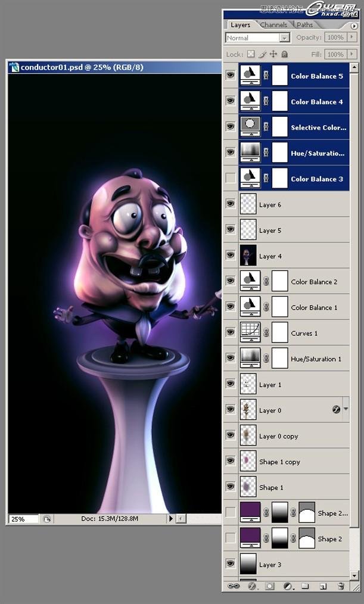The width and height of the screenshot is (364, 604).
Task: Lock image pixels brush icon
Action: 263,54
